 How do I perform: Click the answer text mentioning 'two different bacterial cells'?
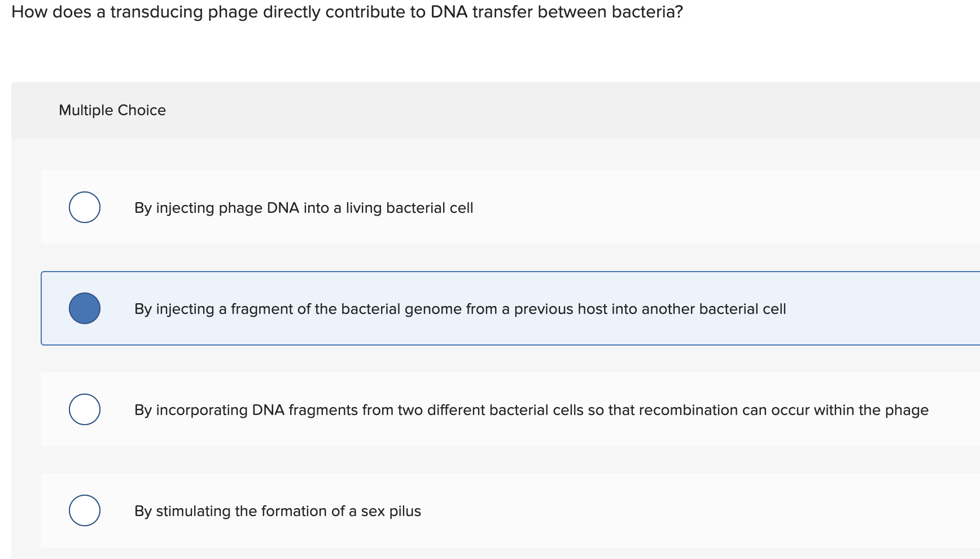[x=531, y=409]
